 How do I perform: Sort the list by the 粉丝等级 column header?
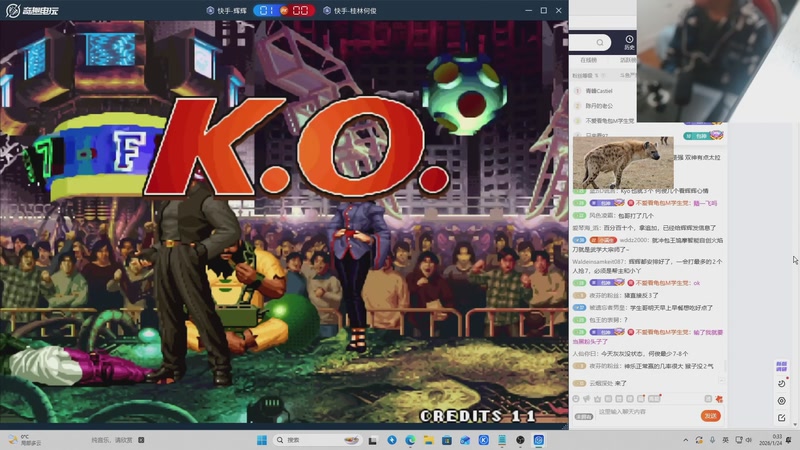point(585,76)
